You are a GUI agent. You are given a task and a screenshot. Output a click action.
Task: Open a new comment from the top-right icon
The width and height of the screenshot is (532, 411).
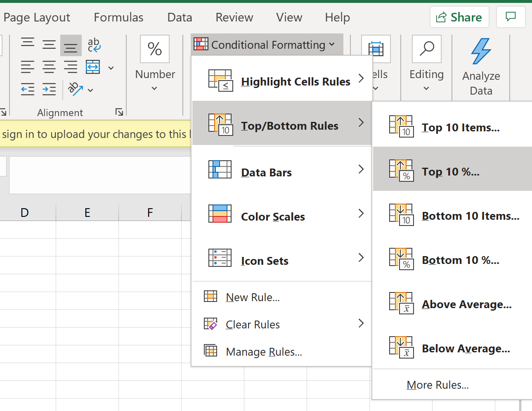tap(511, 17)
